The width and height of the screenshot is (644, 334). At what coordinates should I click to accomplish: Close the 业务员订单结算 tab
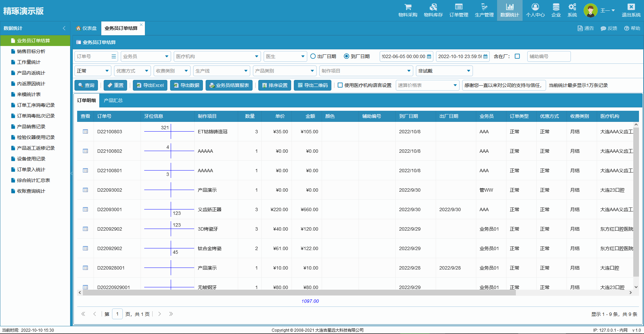[141, 25]
